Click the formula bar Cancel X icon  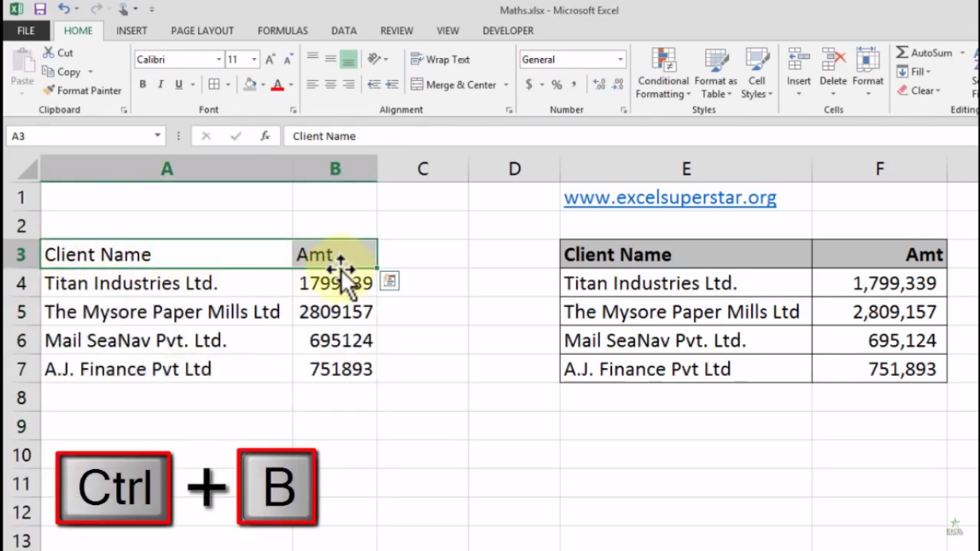[206, 136]
